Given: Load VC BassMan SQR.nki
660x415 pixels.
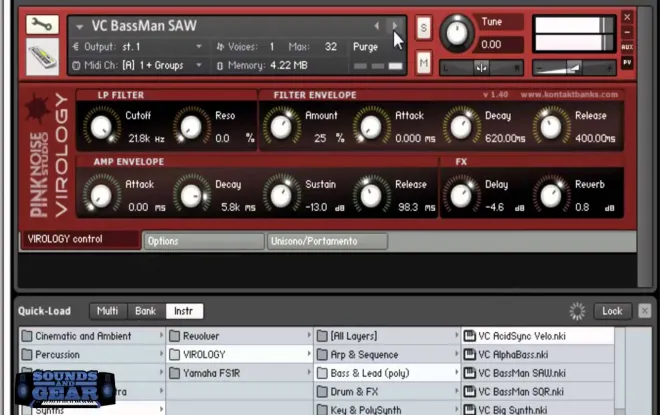Looking at the screenshot, I should 538,391.
